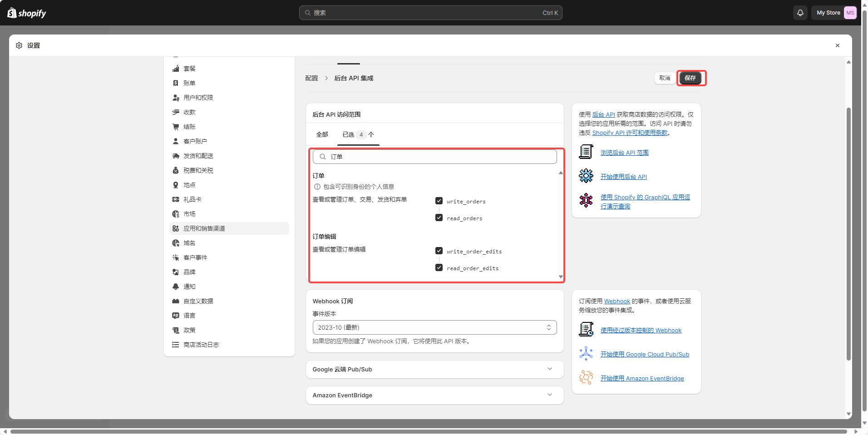
Task: Open 开始使用 Amazon EventBridge link
Action: click(x=642, y=378)
